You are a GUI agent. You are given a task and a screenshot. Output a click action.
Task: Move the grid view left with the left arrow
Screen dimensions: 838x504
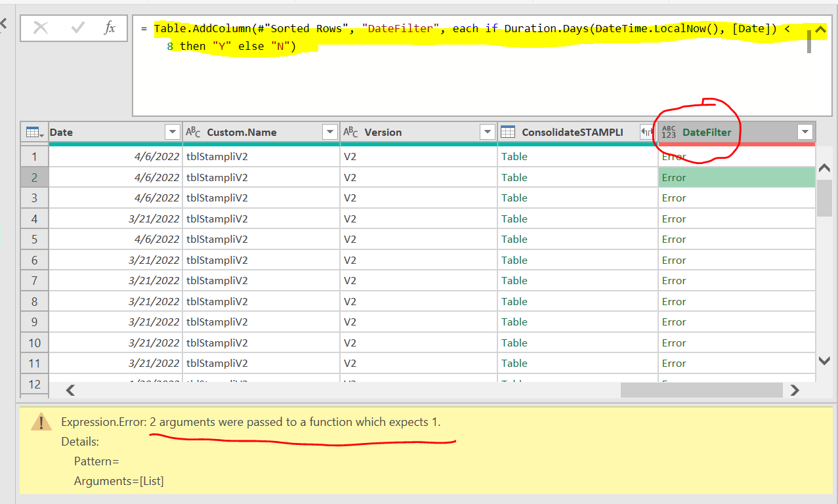pyautogui.click(x=70, y=390)
